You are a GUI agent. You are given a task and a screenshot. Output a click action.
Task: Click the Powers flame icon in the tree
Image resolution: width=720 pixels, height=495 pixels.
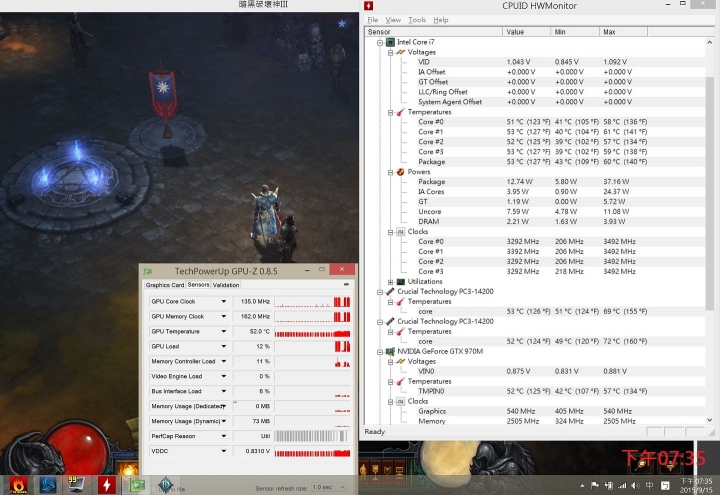tap(400, 172)
